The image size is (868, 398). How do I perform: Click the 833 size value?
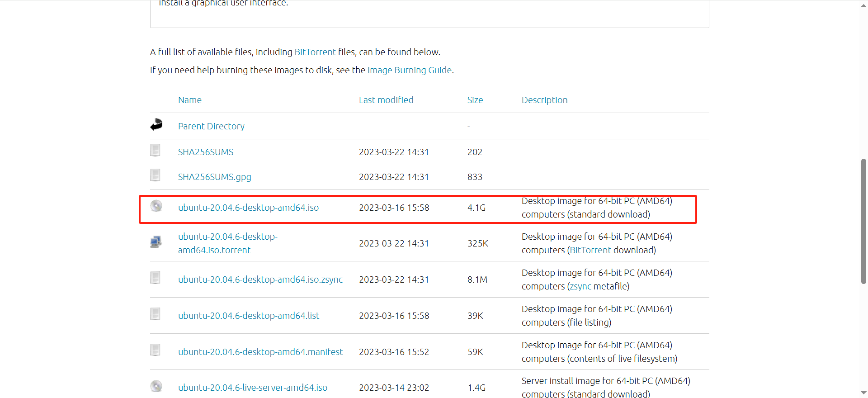[475, 177]
